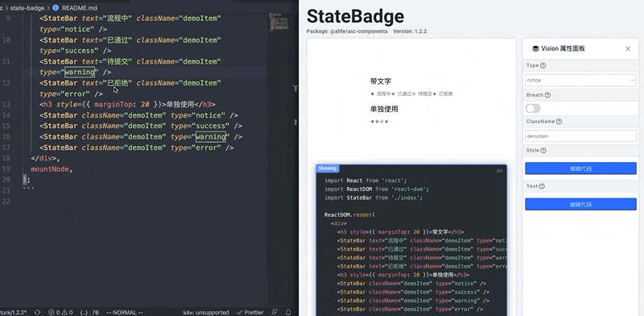Click the sync changes icon in status bar
The image size is (644, 316).
tap(37, 312)
